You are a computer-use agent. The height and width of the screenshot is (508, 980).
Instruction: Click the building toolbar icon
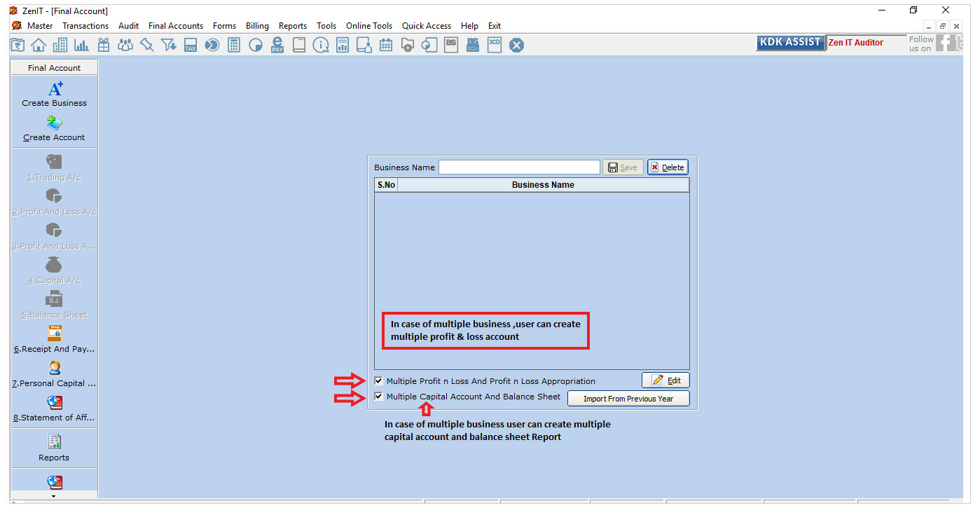coord(60,45)
